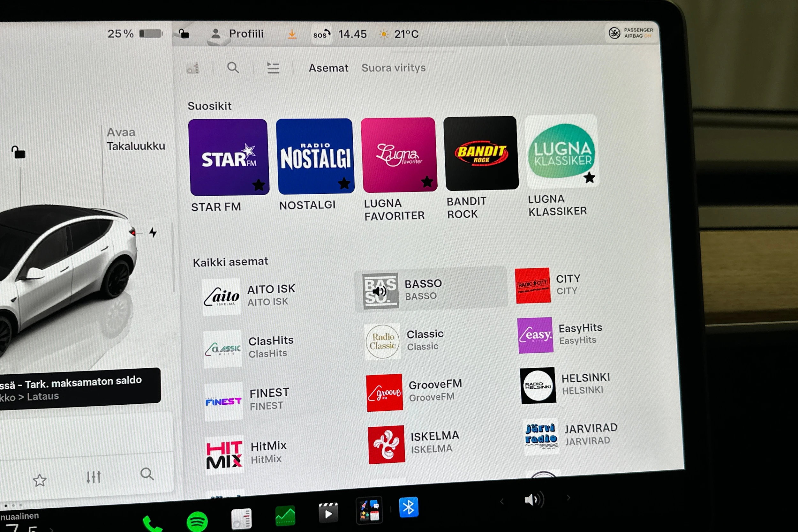Select the radio source bars icon
Viewport: 798px width, 532px height.
coord(193,68)
